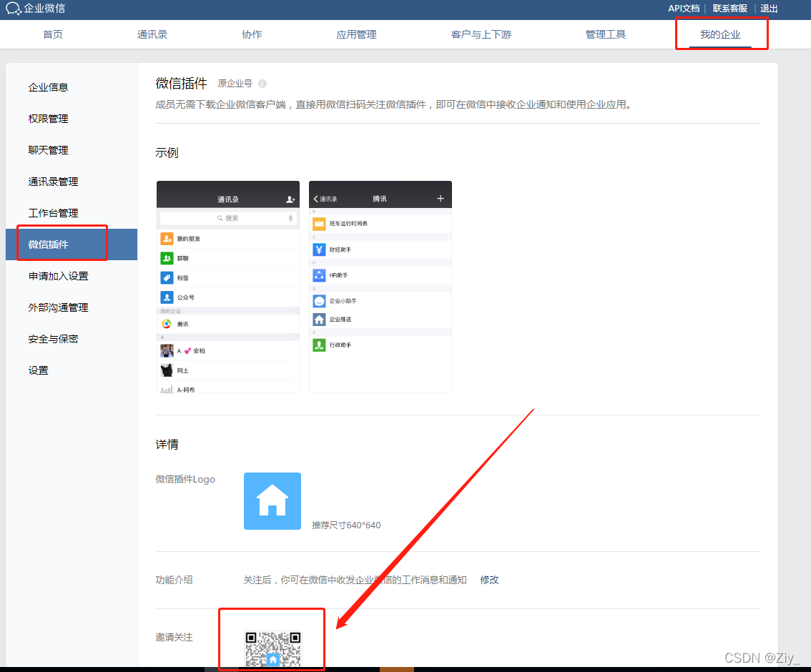Click the HR助手 icon
The height and width of the screenshot is (672, 811).
click(319, 275)
